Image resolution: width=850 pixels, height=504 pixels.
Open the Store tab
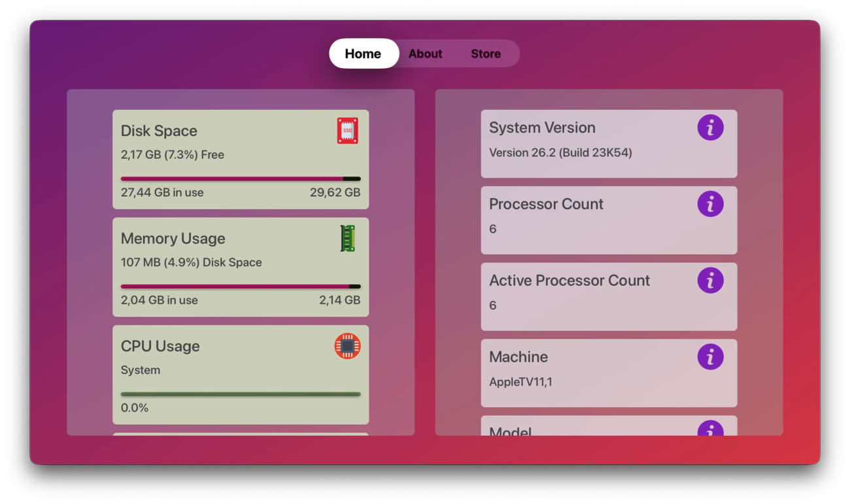pos(486,54)
